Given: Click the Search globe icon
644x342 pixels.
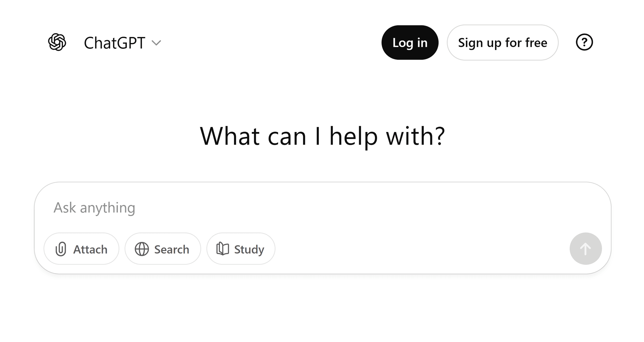Looking at the screenshot, I should pyautogui.click(x=141, y=249).
